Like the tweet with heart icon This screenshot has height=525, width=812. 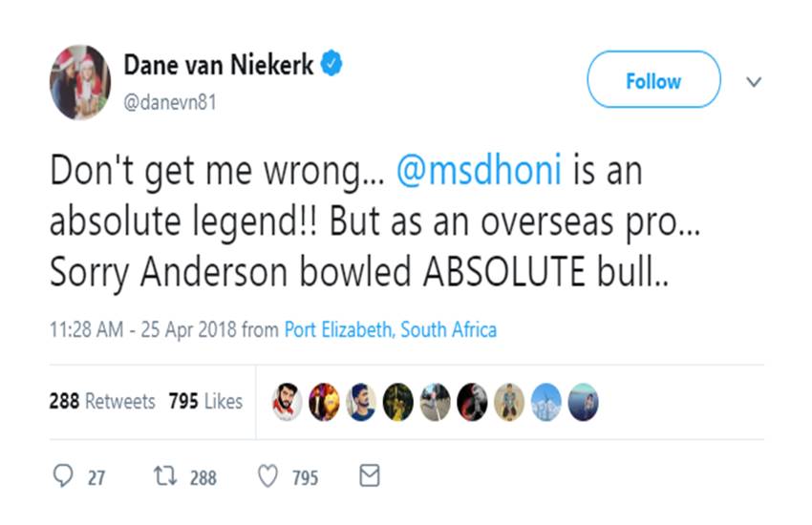coord(268,476)
